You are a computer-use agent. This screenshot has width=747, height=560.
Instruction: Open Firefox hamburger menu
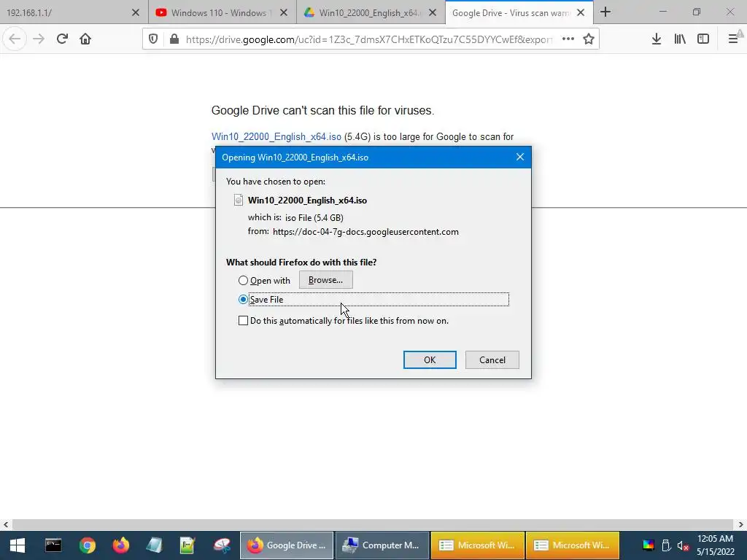tap(734, 39)
